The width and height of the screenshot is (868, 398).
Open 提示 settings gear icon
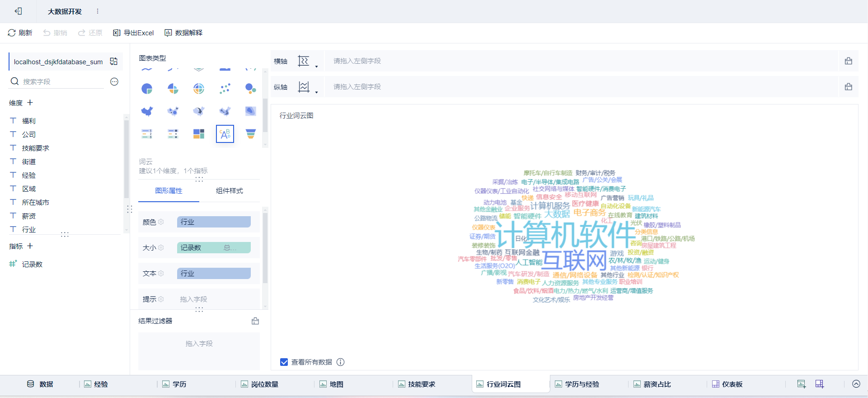pos(161,299)
